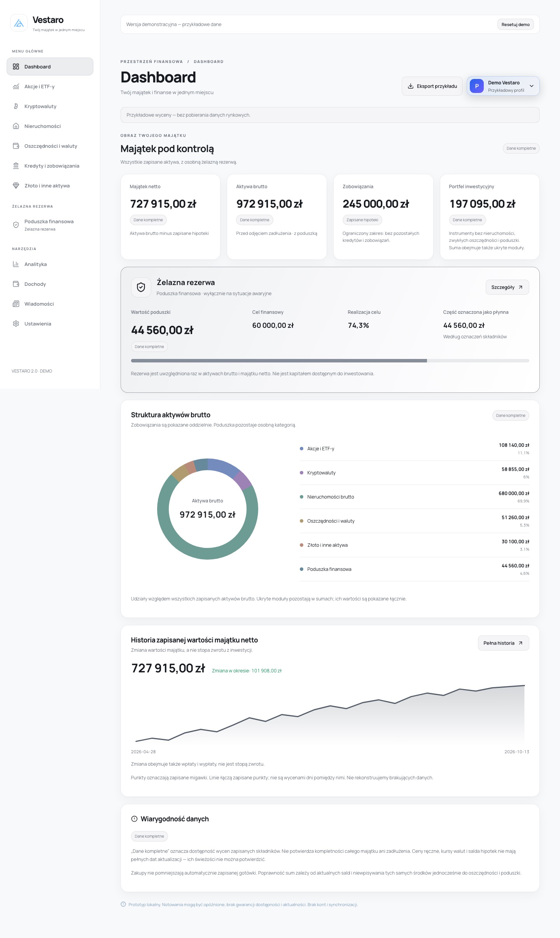
Task: Click the Vestaro logo icon
Action: coord(19,23)
